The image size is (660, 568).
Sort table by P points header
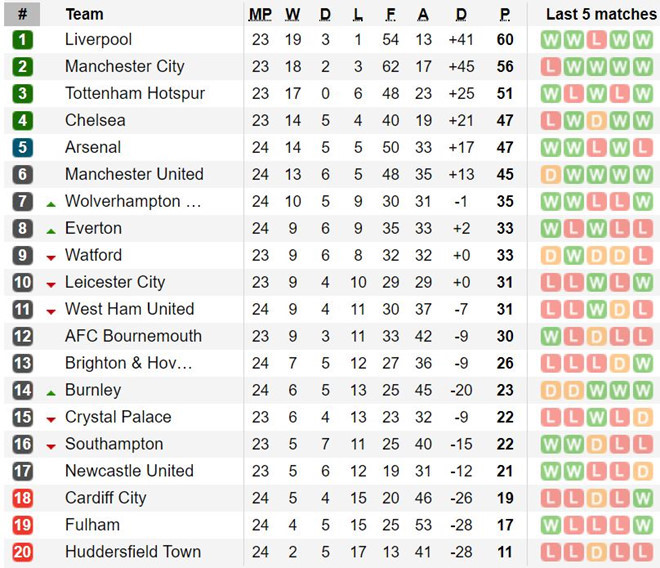tap(505, 14)
